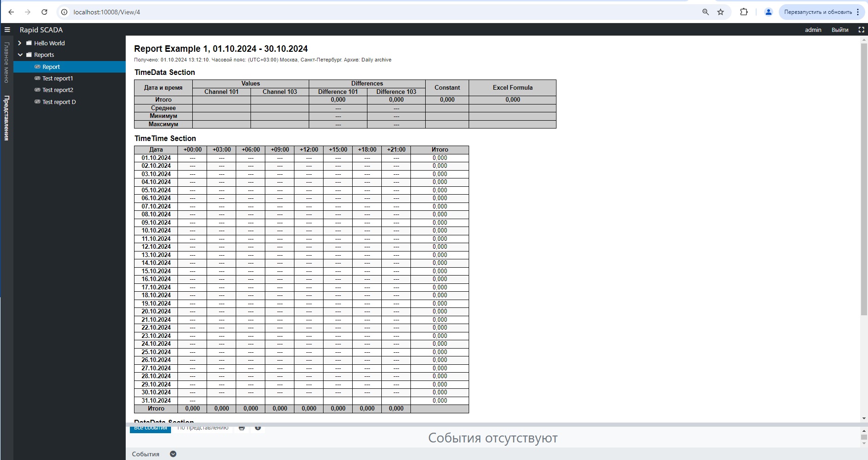
Task: Click folder icon of Hello World
Action: pos(29,43)
